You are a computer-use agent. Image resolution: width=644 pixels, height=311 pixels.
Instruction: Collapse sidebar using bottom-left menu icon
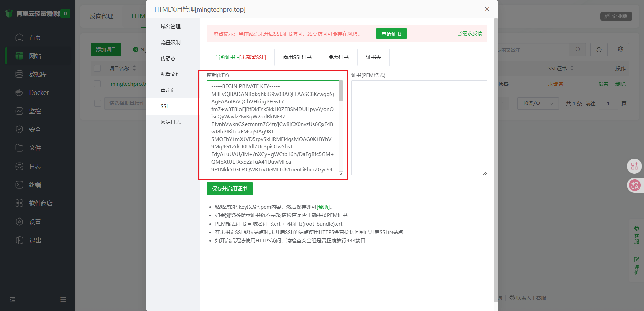[x=13, y=300]
